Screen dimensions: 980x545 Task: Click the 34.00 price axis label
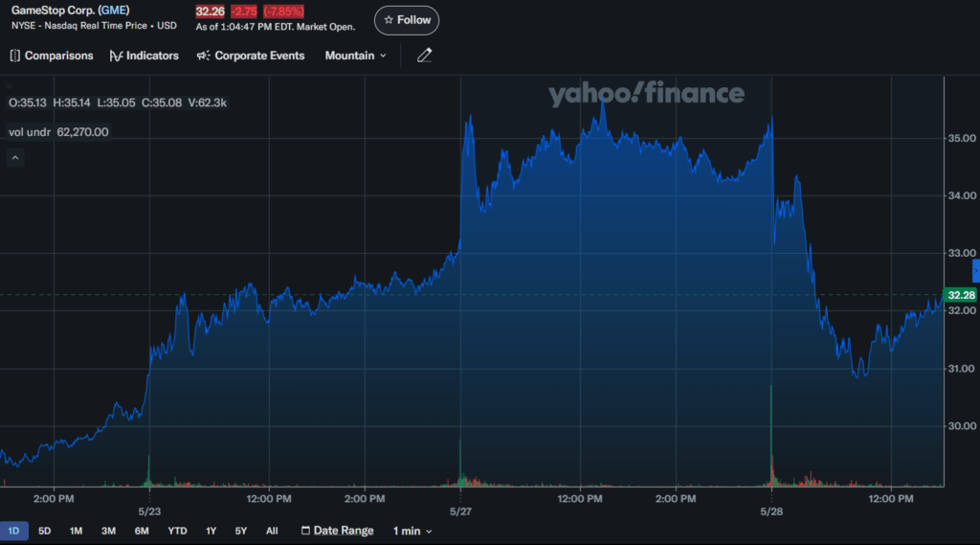[962, 195]
